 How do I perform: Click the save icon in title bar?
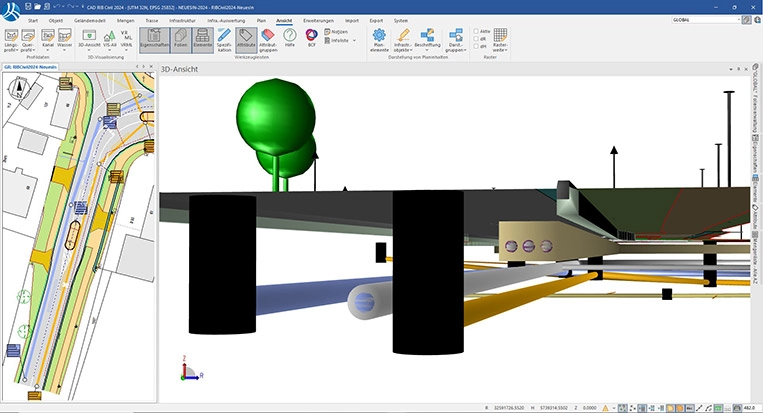28,7
